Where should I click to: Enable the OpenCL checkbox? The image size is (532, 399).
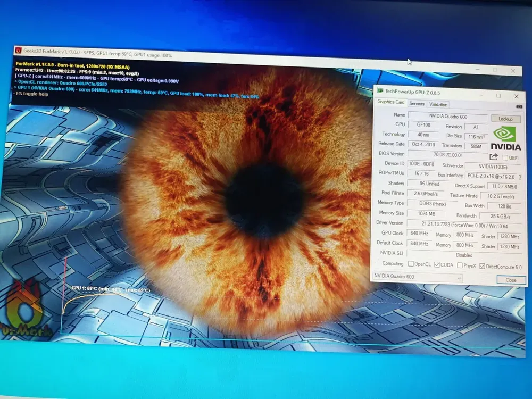[411, 264]
